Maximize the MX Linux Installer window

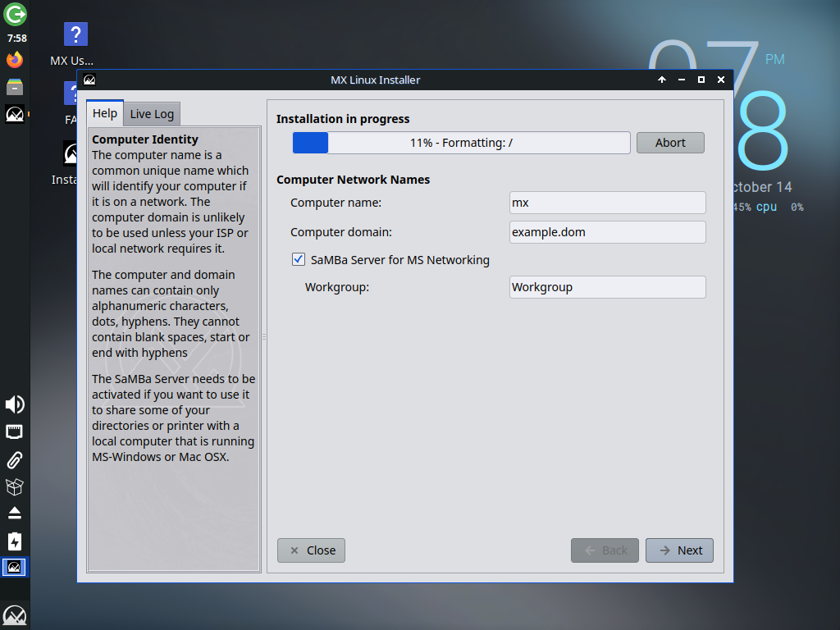coord(701,80)
